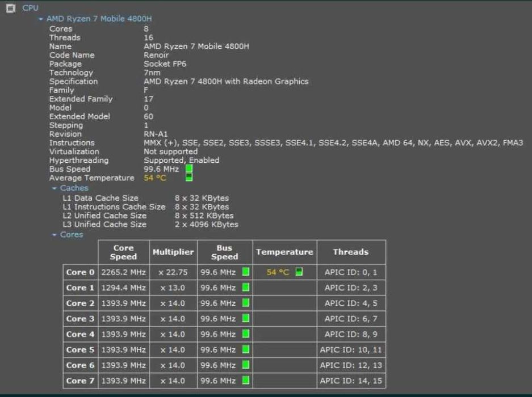Click Core 6 bus speed green indicator
This screenshot has height=397, width=532.
(245, 365)
